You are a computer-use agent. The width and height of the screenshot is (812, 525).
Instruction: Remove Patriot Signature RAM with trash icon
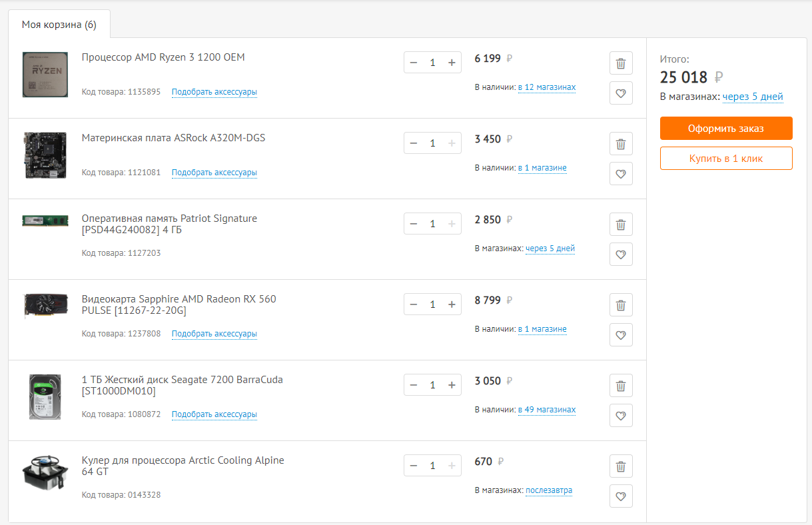coord(621,225)
